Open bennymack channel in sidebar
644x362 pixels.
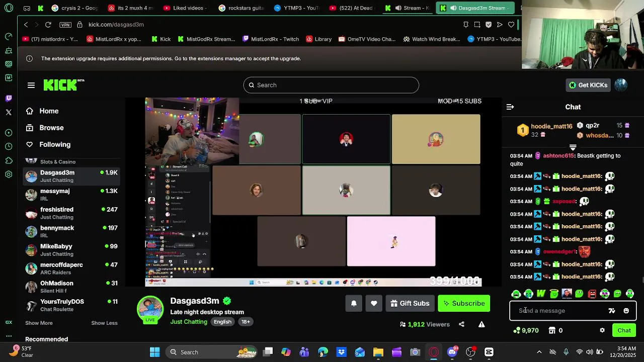[71, 232]
